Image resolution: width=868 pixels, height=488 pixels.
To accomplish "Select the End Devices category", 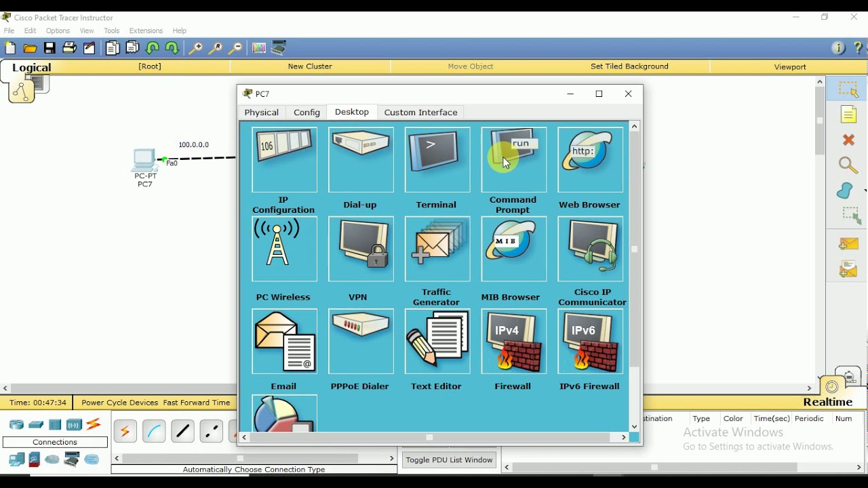I will point(16,460).
